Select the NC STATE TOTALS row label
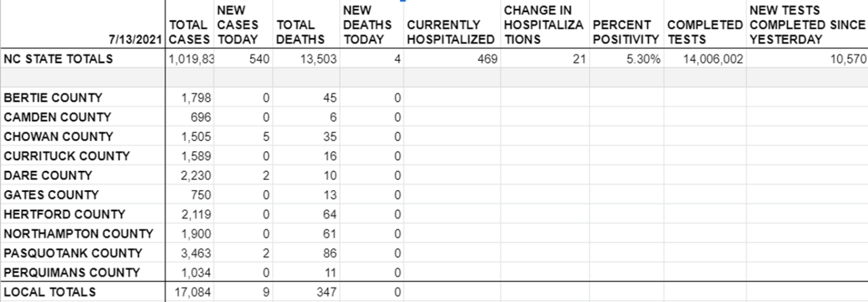This screenshot has width=868, height=302. (x=58, y=59)
